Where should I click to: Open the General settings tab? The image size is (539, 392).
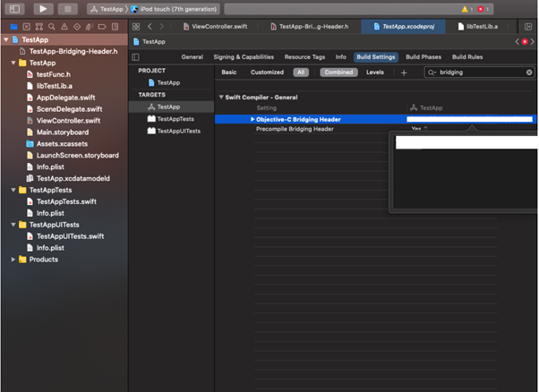(x=192, y=57)
